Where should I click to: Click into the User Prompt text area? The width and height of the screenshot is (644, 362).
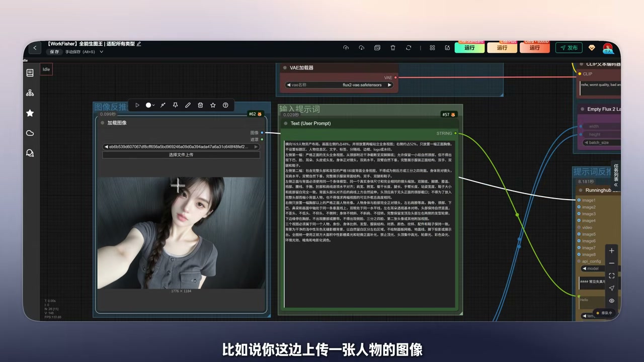(370, 224)
